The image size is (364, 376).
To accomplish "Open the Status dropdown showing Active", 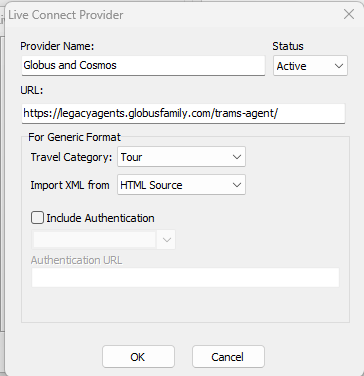I will [x=310, y=66].
